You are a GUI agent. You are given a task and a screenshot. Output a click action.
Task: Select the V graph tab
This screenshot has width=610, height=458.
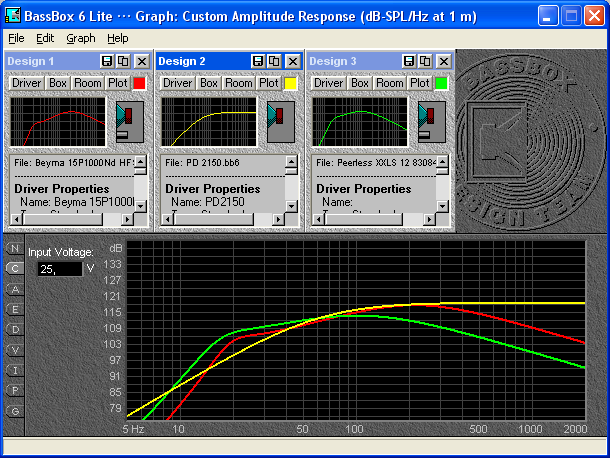pos(15,350)
